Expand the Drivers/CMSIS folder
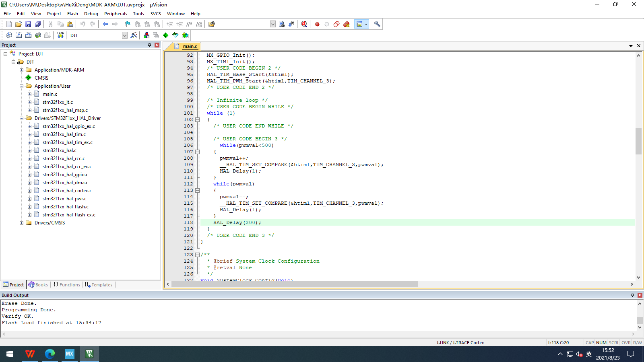 click(x=21, y=223)
